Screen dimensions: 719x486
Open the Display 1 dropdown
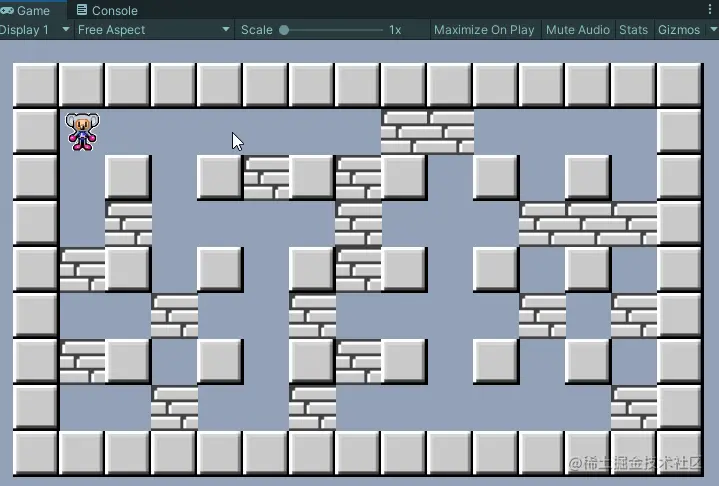[x=35, y=30]
